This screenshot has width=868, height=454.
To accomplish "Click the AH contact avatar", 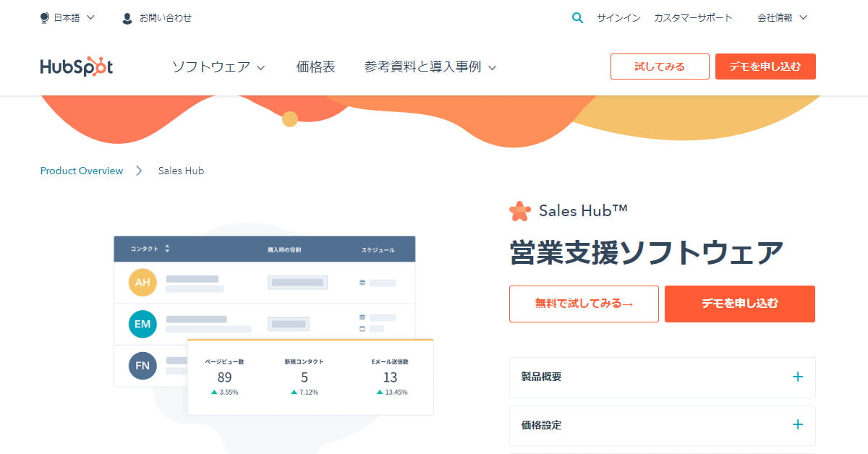I will click(x=142, y=282).
